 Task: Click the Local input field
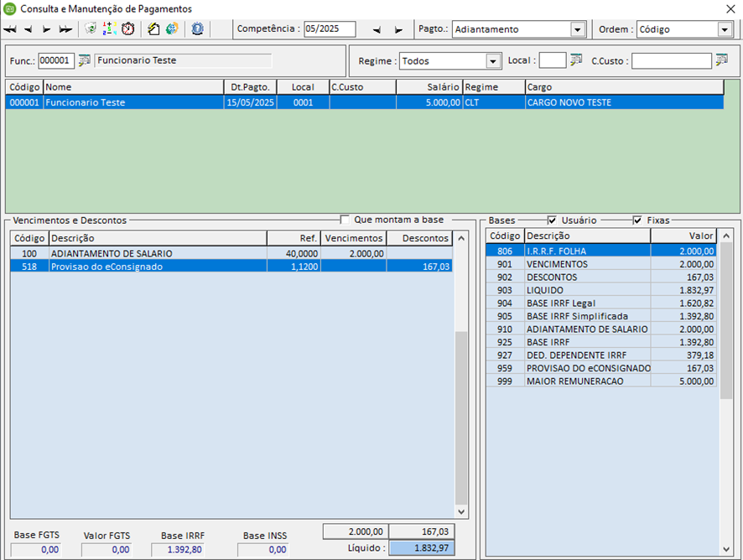pos(553,60)
